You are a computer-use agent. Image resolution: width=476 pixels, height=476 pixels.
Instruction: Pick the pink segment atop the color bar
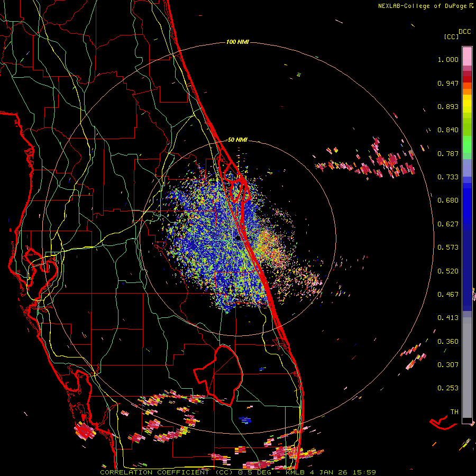coord(467,57)
